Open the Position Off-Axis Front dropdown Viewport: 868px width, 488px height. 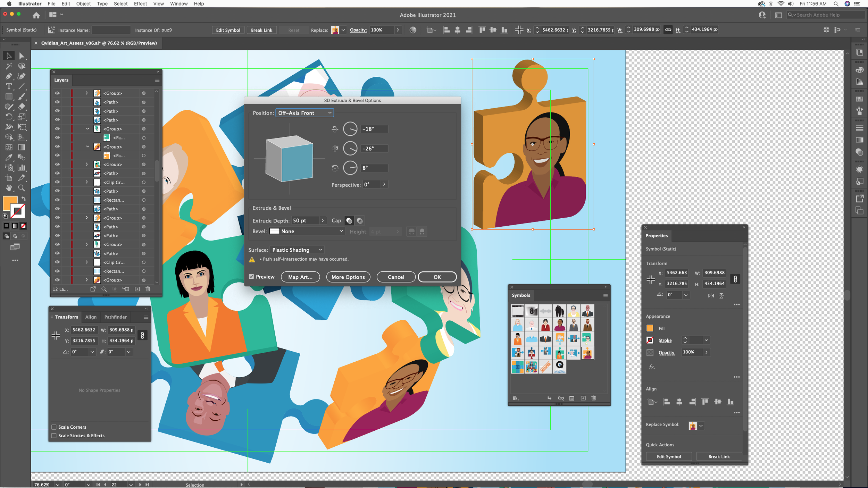tap(304, 113)
